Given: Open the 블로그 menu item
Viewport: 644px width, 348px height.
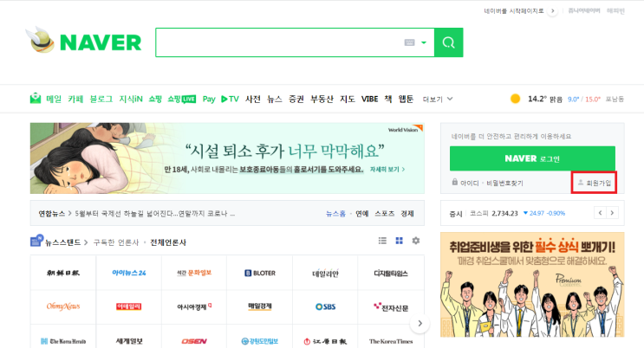Looking at the screenshot, I should [x=101, y=99].
